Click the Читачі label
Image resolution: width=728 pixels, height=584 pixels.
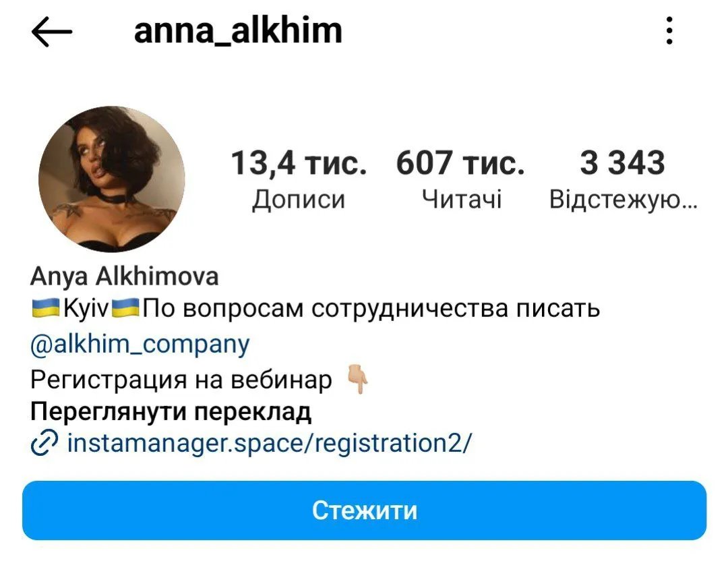tap(462, 200)
